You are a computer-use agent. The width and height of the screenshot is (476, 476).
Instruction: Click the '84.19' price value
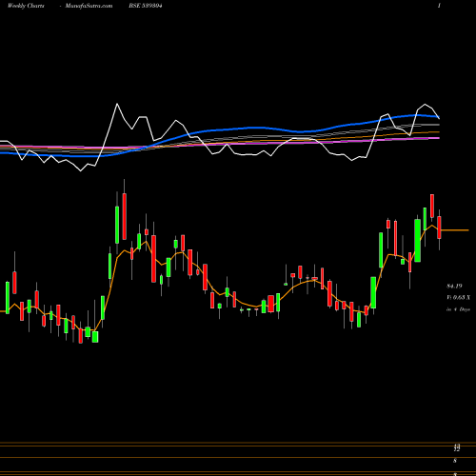coord(454,287)
